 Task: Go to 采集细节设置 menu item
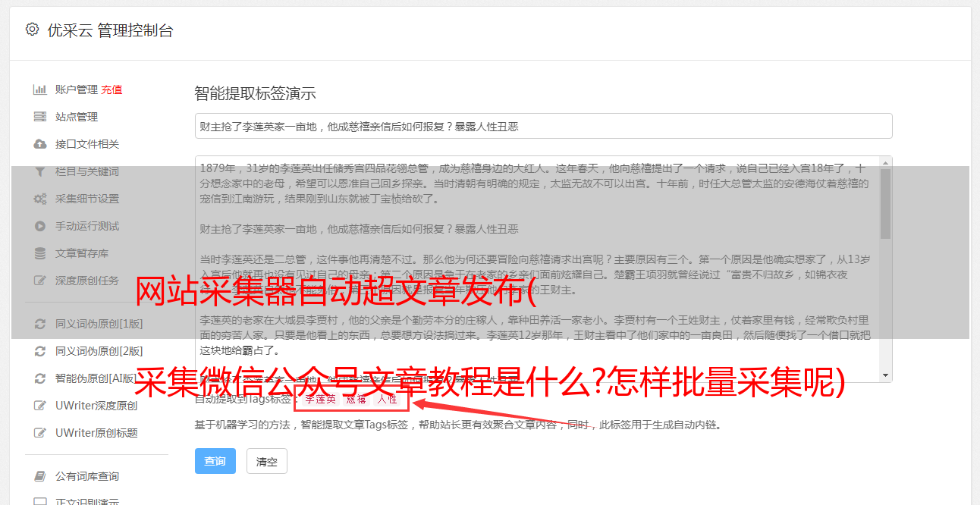(x=87, y=199)
